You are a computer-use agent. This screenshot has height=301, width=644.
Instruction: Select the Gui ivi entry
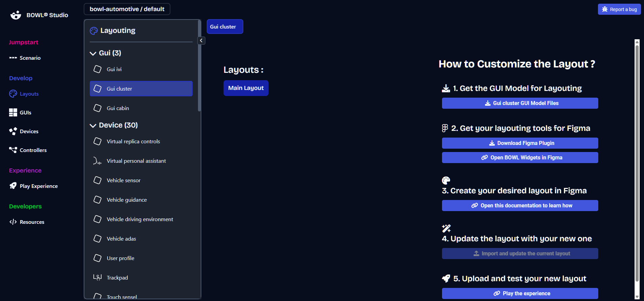pos(141,69)
